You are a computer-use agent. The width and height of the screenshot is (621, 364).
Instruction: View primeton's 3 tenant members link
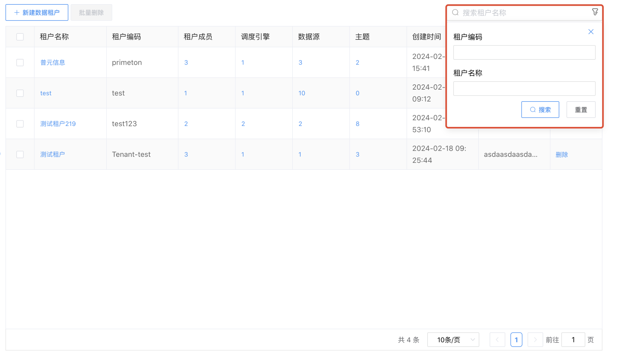pos(186,63)
